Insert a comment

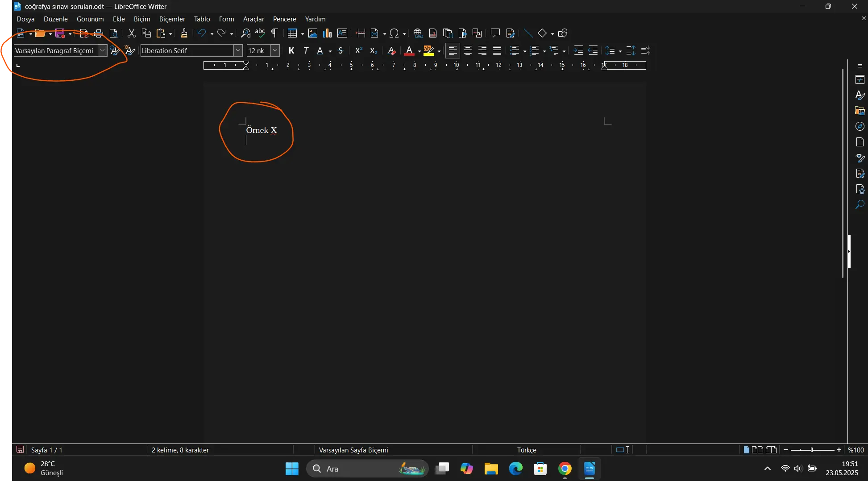(495, 33)
